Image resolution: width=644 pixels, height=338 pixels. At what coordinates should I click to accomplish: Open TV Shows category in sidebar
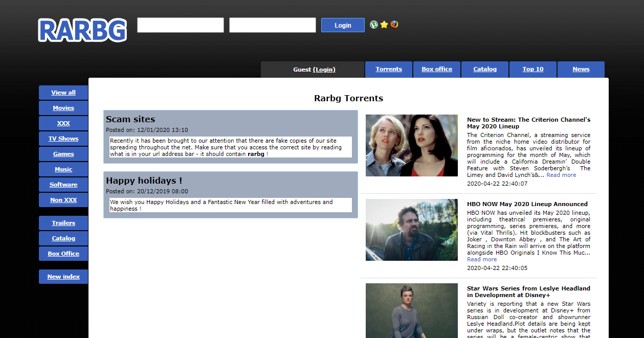(x=63, y=139)
